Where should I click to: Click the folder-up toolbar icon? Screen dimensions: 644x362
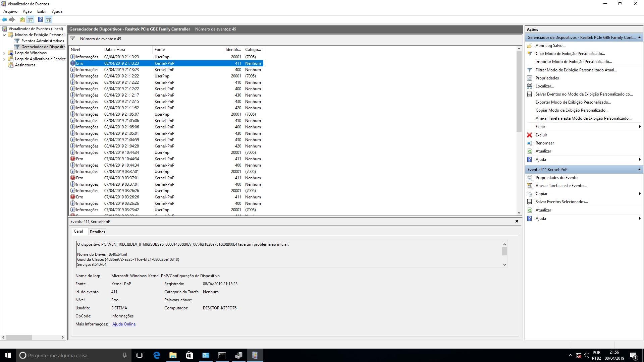point(22,20)
